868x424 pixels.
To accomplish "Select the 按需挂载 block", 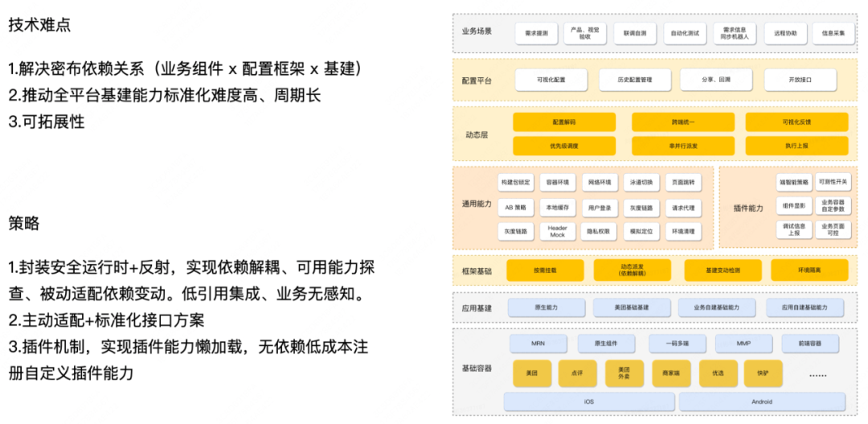I will click(545, 270).
